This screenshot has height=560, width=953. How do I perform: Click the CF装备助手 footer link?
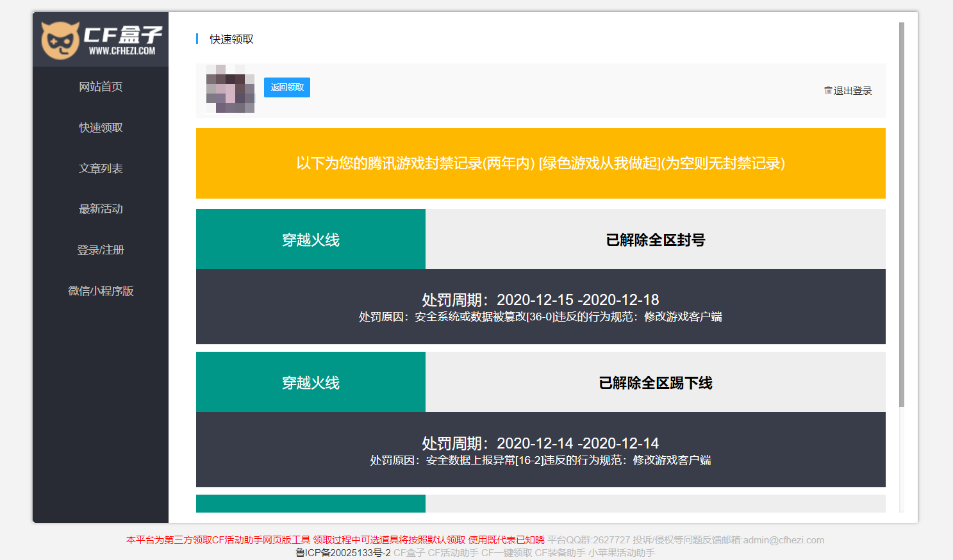tap(560, 552)
